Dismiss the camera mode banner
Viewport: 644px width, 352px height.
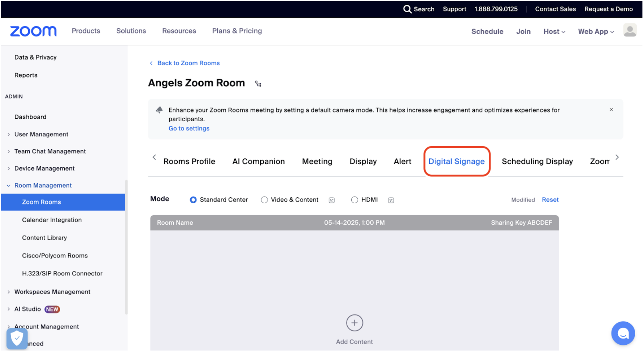[x=611, y=109]
